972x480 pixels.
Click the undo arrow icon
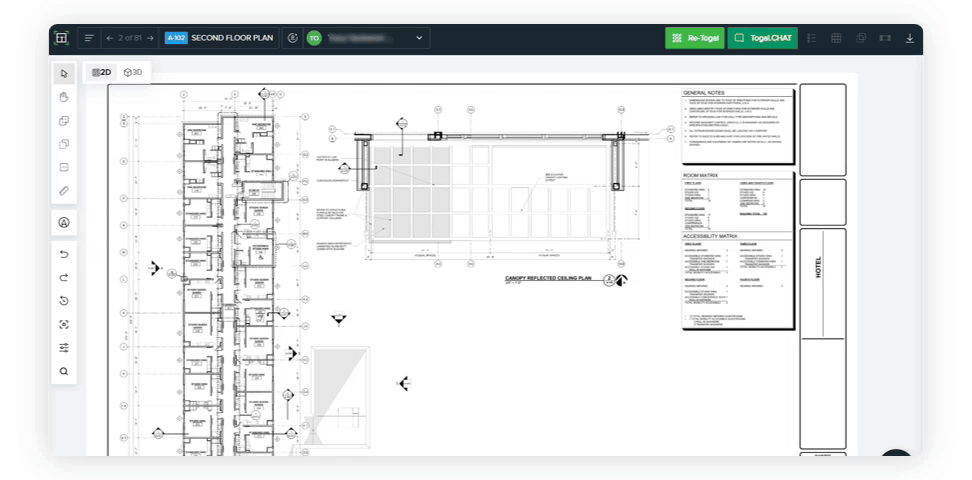[x=64, y=254]
